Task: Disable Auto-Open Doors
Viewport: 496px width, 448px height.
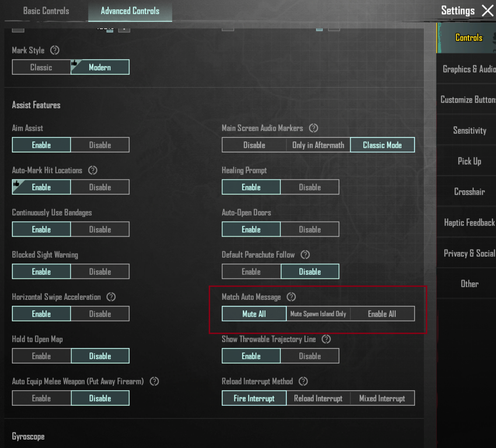Action: point(310,229)
